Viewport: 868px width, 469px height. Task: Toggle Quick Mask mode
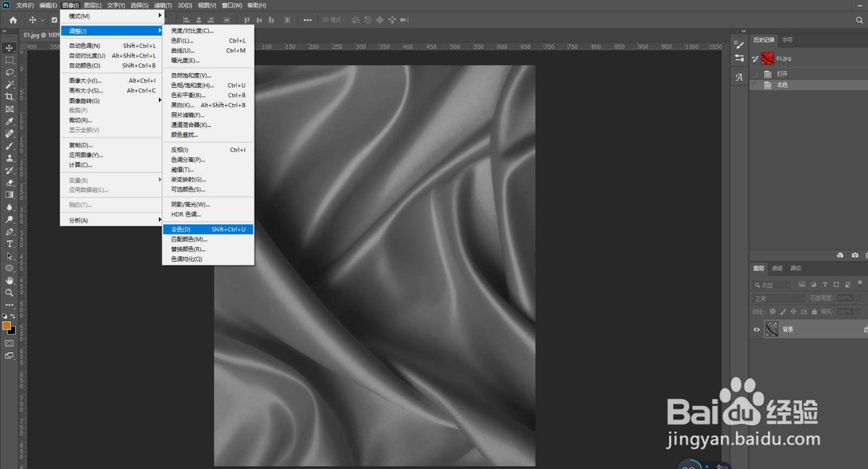pyautogui.click(x=9, y=343)
